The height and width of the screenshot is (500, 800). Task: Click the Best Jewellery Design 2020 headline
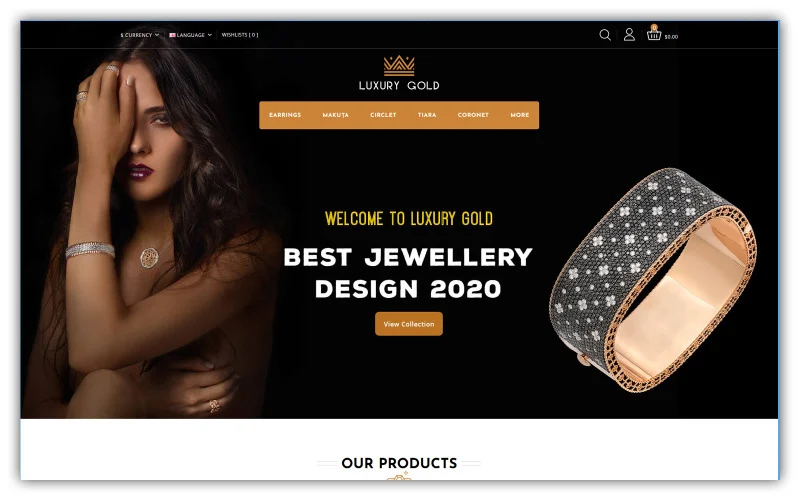[x=408, y=273]
